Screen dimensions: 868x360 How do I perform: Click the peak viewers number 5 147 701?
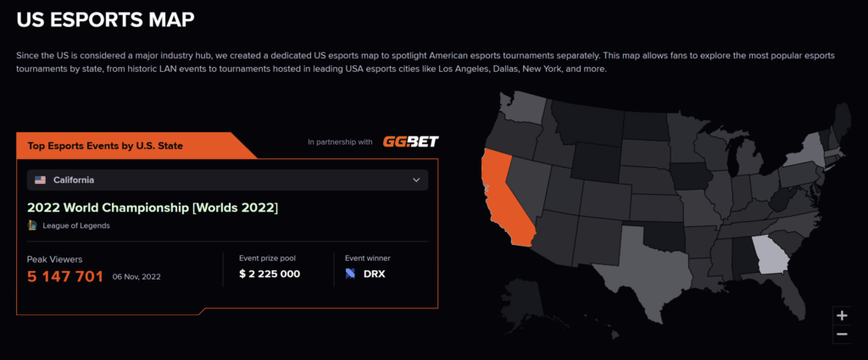65,275
